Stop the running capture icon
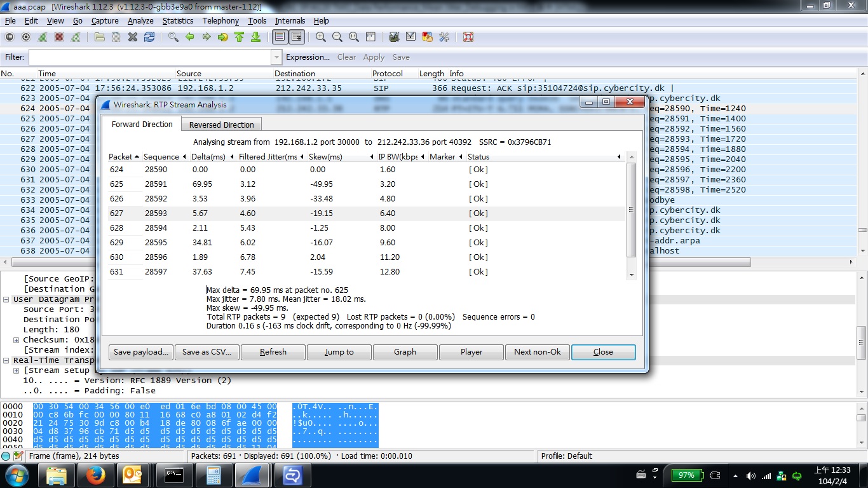Screen dimensions: 868x488 tap(59, 37)
